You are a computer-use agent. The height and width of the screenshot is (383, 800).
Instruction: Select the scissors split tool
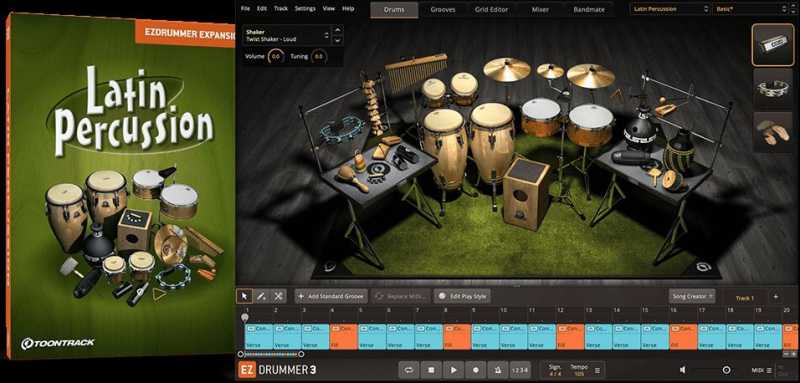point(278,296)
